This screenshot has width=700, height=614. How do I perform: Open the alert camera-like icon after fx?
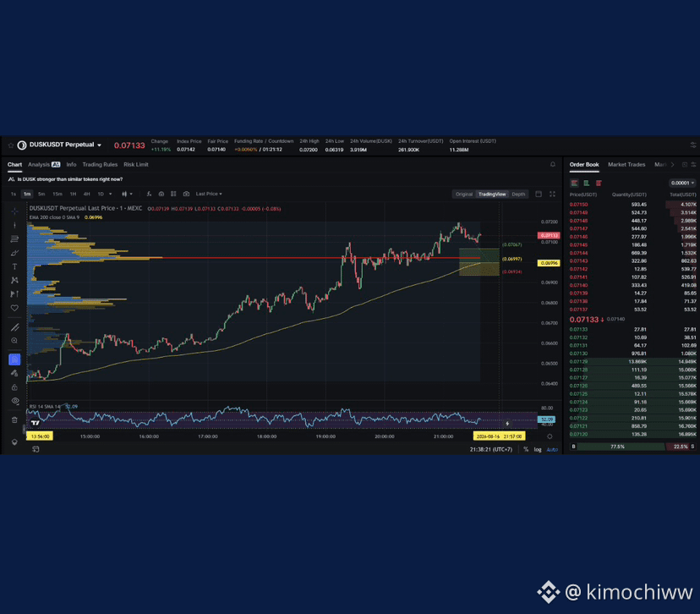161,194
